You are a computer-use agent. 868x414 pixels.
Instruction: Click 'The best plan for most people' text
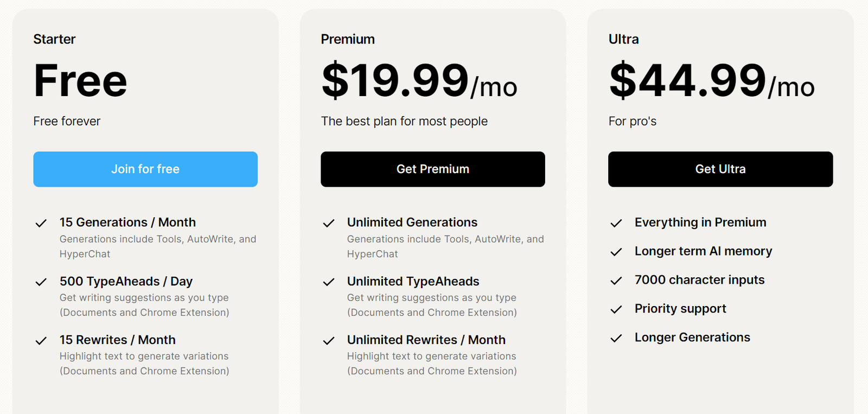[x=404, y=121]
